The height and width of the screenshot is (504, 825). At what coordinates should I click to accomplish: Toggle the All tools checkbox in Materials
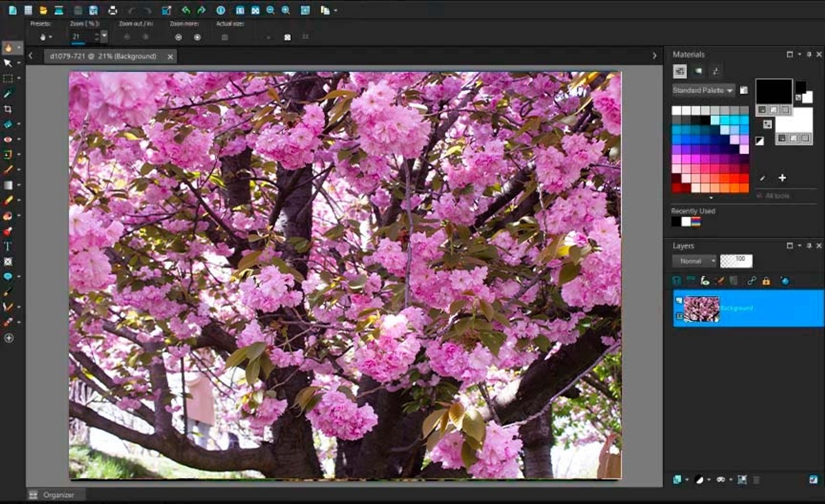pyautogui.click(x=760, y=195)
